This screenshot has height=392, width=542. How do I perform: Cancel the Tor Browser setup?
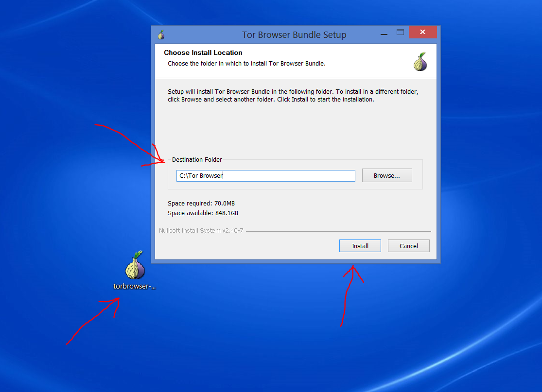point(409,246)
